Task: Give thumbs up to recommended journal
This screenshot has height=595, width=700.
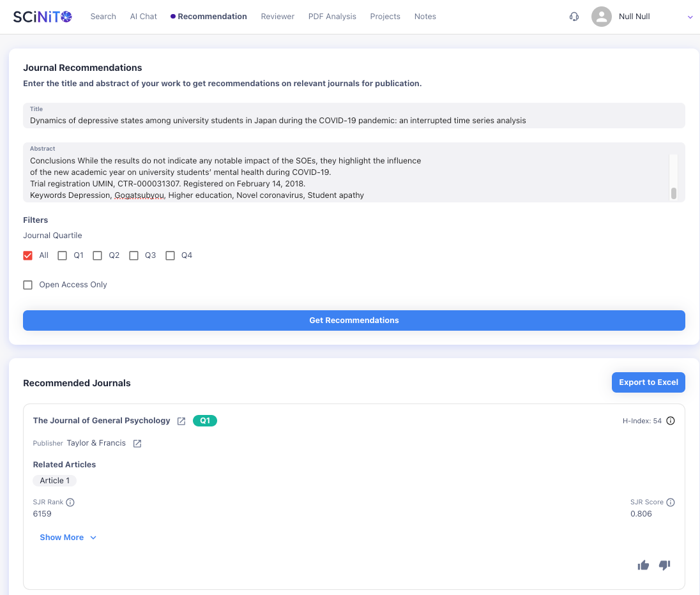Action: click(x=643, y=565)
